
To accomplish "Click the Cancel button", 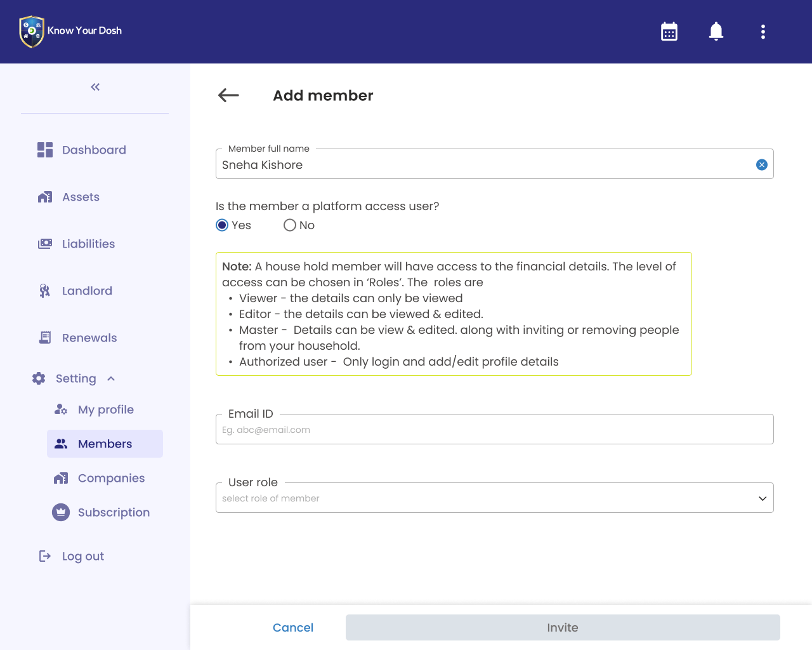I will [x=292, y=628].
